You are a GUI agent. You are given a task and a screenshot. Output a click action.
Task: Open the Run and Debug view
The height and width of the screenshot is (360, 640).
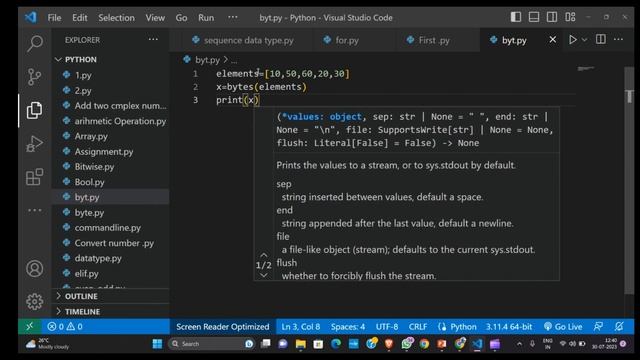tap(35, 144)
